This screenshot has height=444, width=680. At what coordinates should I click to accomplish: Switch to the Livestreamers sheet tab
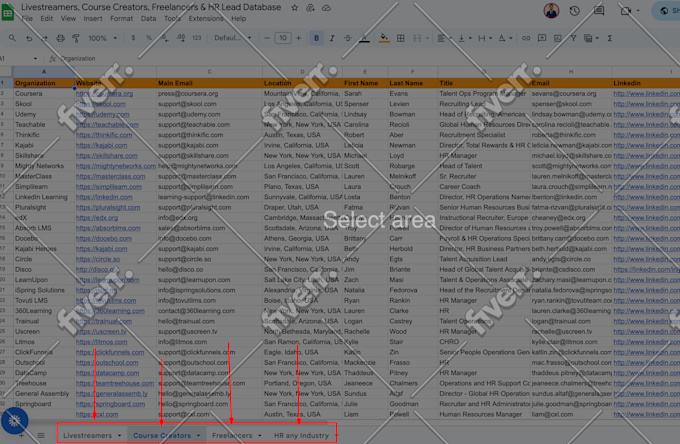pos(87,435)
